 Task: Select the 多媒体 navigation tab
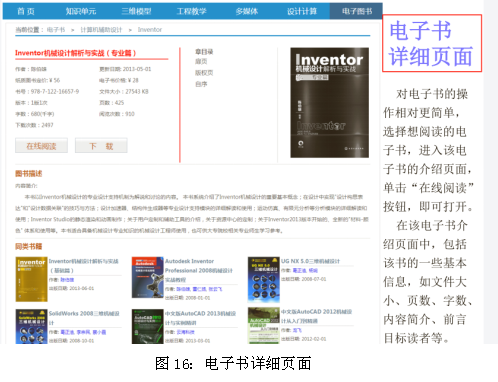[247, 11]
